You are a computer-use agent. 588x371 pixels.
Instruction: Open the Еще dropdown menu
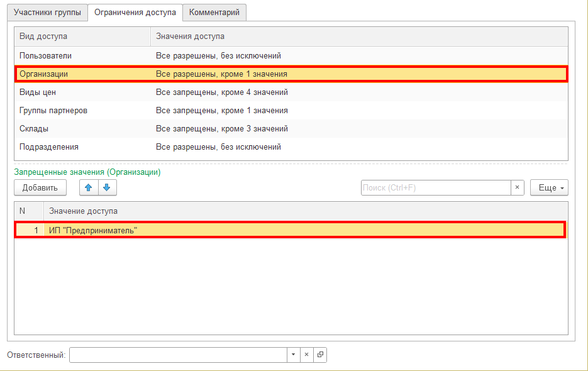point(549,187)
